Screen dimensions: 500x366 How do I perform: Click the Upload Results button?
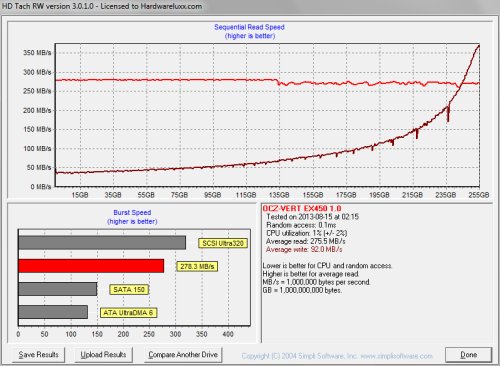(103, 355)
